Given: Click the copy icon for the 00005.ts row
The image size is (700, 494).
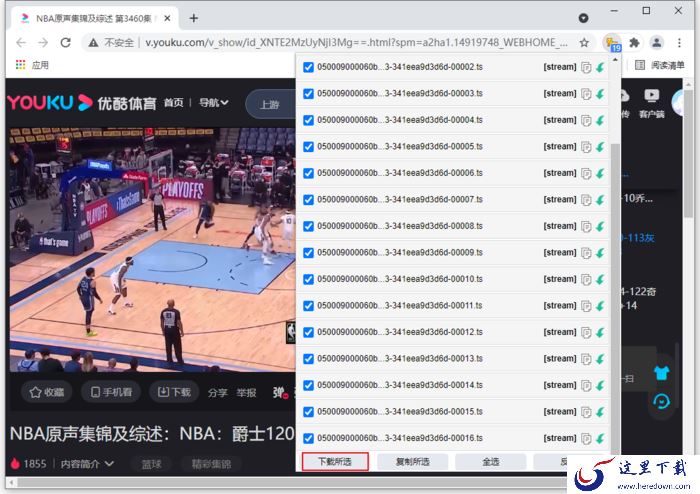Looking at the screenshot, I should pyautogui.click(x=586, y=147).
